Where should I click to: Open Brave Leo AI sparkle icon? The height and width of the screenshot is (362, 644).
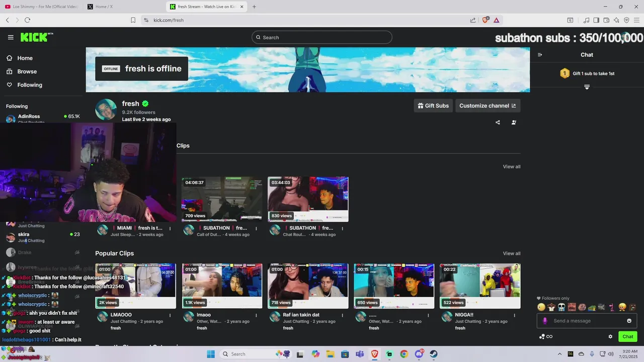coord(616,20)
